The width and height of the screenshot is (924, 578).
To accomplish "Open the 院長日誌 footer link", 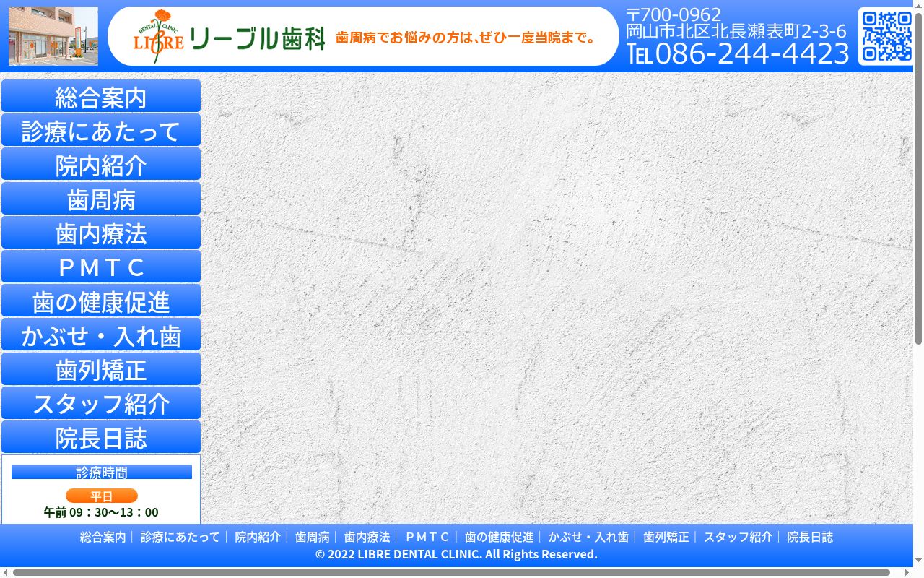I will pos(810,537).
